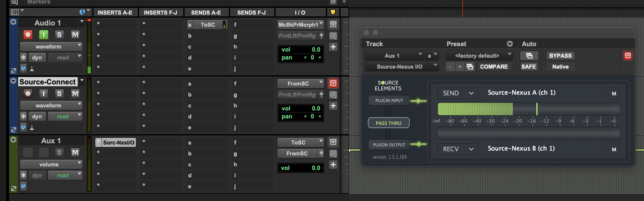This screenshot has width=644, height=201.
Task: Toggle PASS THRU in Source-Nexus plugin
Action: click(388, 123)
